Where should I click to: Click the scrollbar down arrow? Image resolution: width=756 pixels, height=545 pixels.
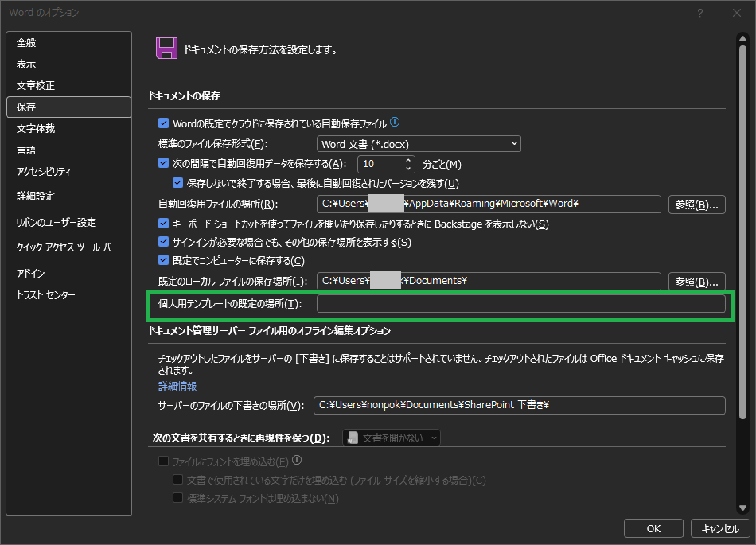[x=742, y=508]
